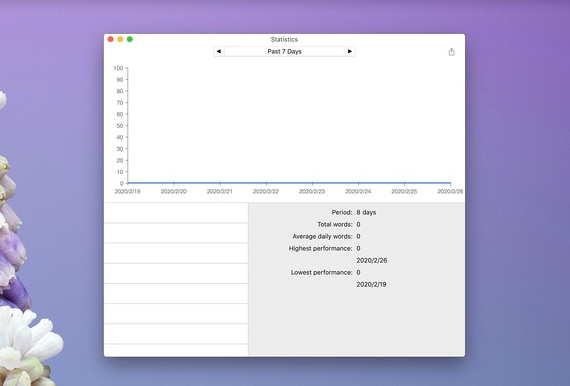
Task: Click the Statistics window title
Action: pos(284,39)
